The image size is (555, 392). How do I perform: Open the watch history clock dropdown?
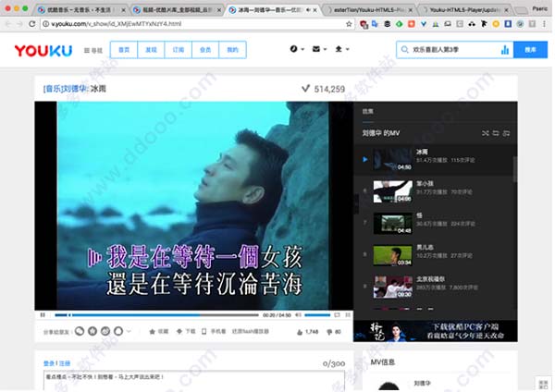(297, 49)
